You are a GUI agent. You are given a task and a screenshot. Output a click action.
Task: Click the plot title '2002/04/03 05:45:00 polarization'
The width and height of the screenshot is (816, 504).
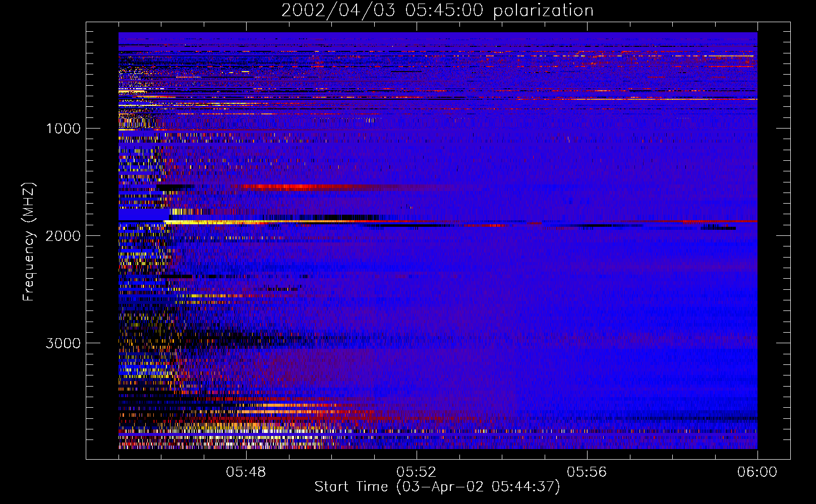(x=437, y=10)
